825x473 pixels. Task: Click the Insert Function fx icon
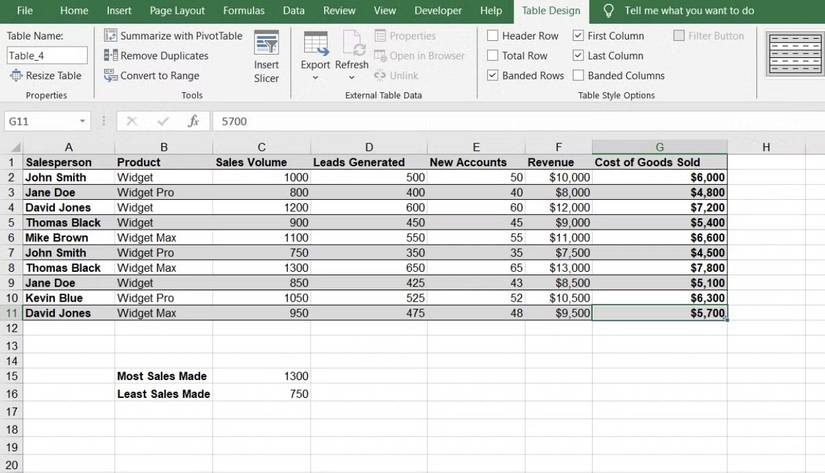coord(194,121)
